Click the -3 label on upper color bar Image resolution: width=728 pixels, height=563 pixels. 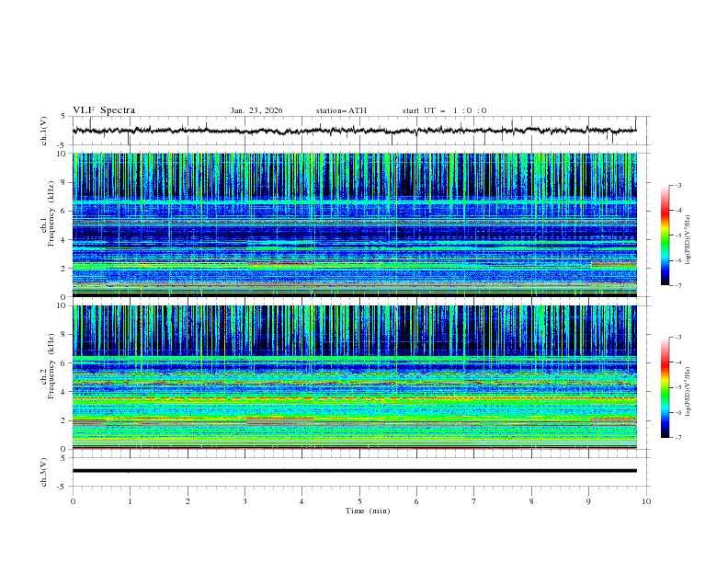[677, 186]
